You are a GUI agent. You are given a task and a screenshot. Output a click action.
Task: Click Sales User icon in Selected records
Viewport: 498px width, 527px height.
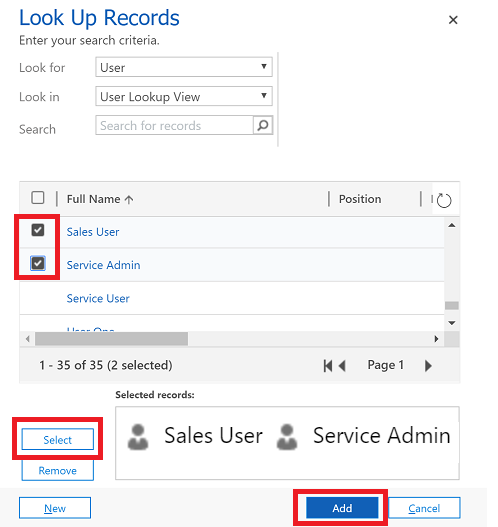pos(138,437)
